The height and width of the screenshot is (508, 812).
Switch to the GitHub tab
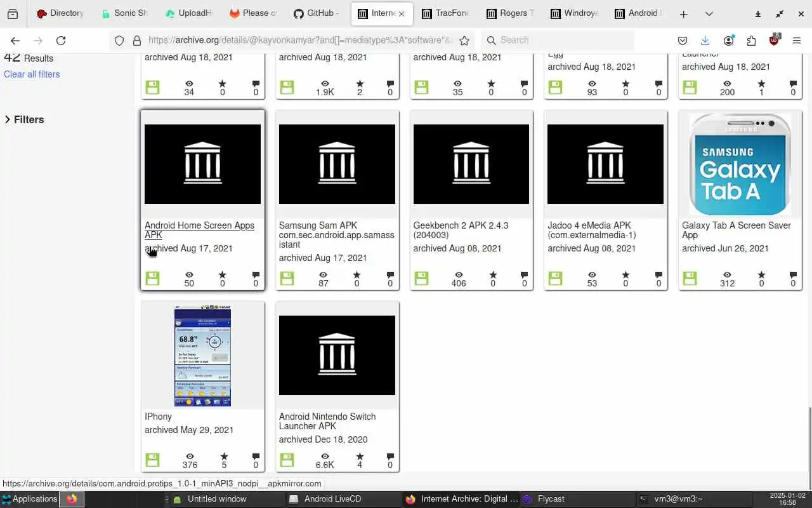point(317,13)
